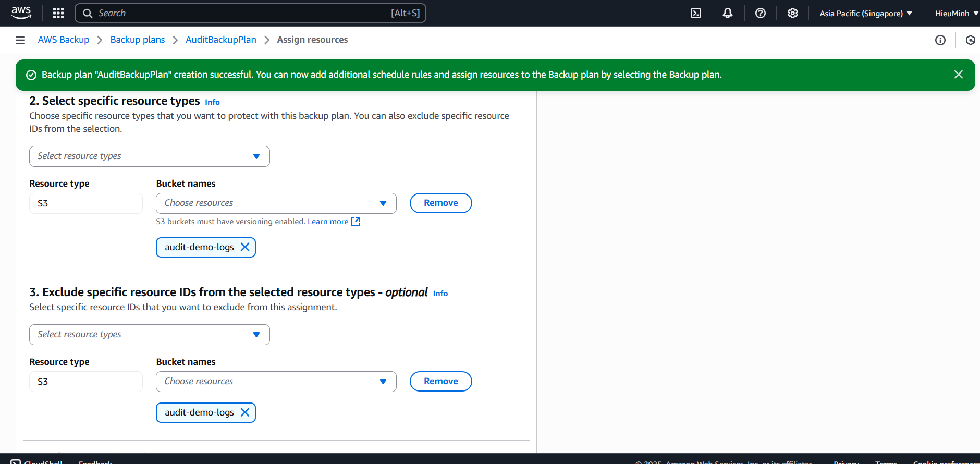Remove audit-demo-logs from exclude section
Image resolution: width=980 pixels, height=464 pixels.
[245, 412]
